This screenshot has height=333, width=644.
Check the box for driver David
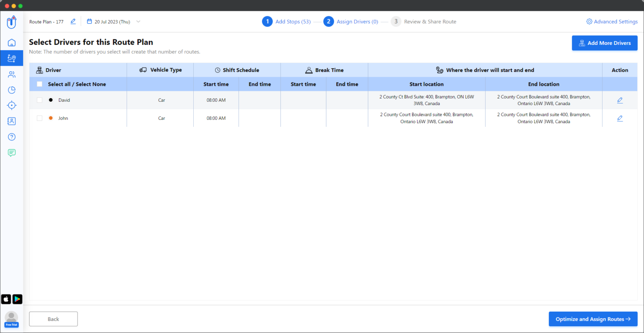[x=39, y=100]
